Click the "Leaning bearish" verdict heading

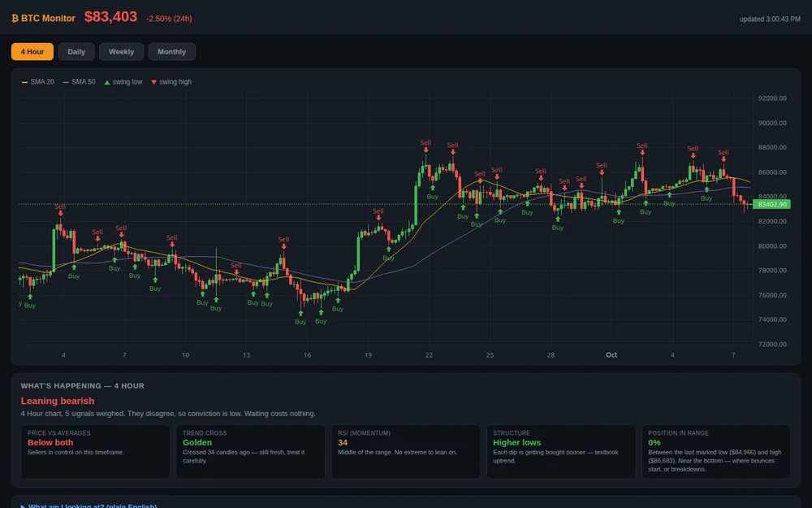tap(58, 401)
